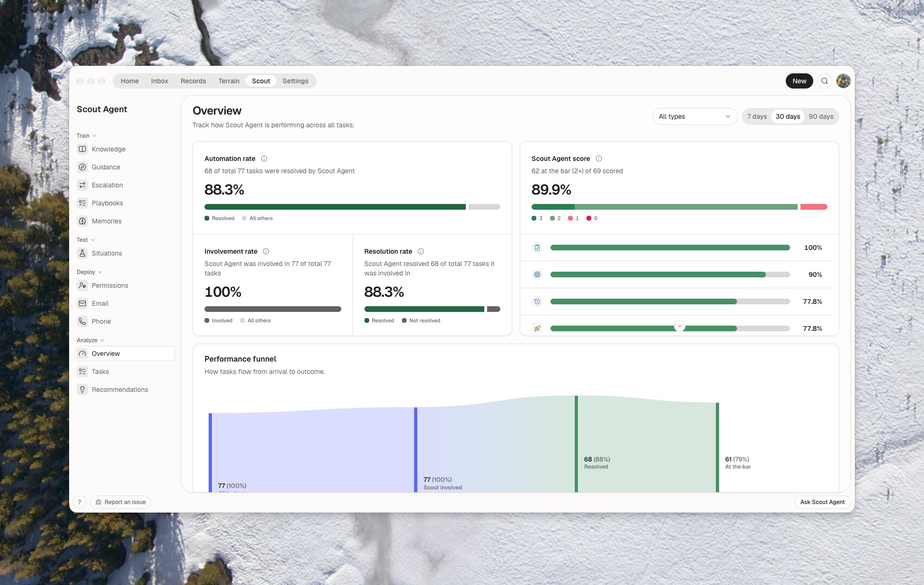This screenshot has width=924, height=585.
Task: Click the Scout Agent score info icon
Action: point(599,159)
